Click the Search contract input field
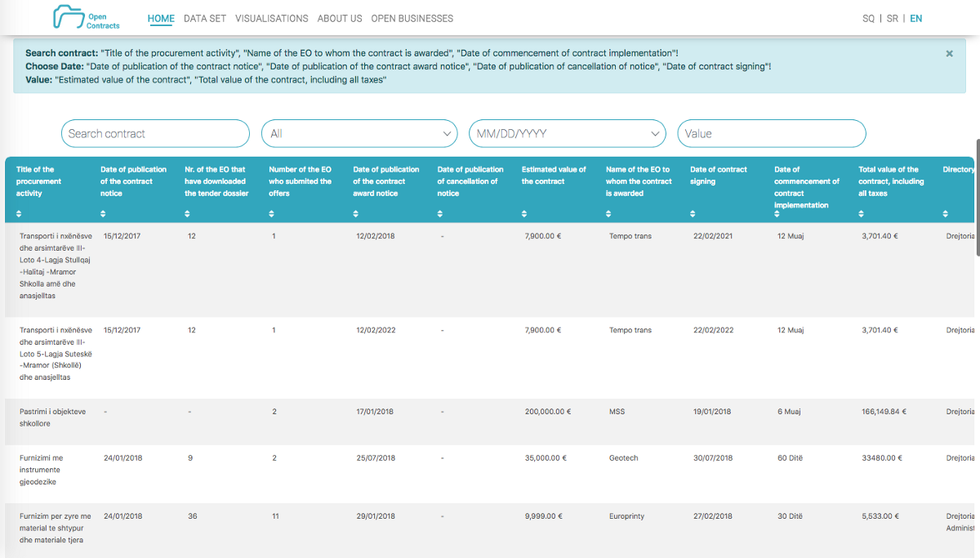980x558 pixels. [155, 133]
